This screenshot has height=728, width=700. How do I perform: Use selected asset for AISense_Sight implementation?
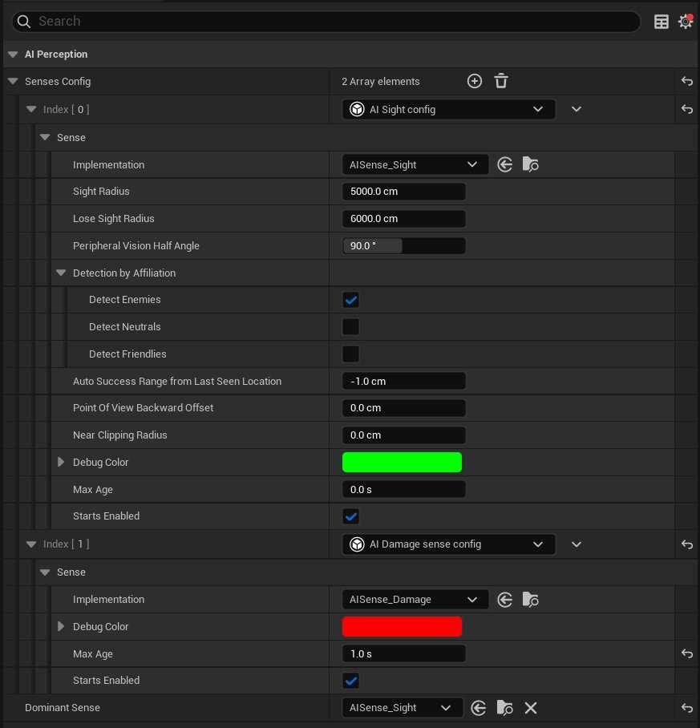coord(504,164)
